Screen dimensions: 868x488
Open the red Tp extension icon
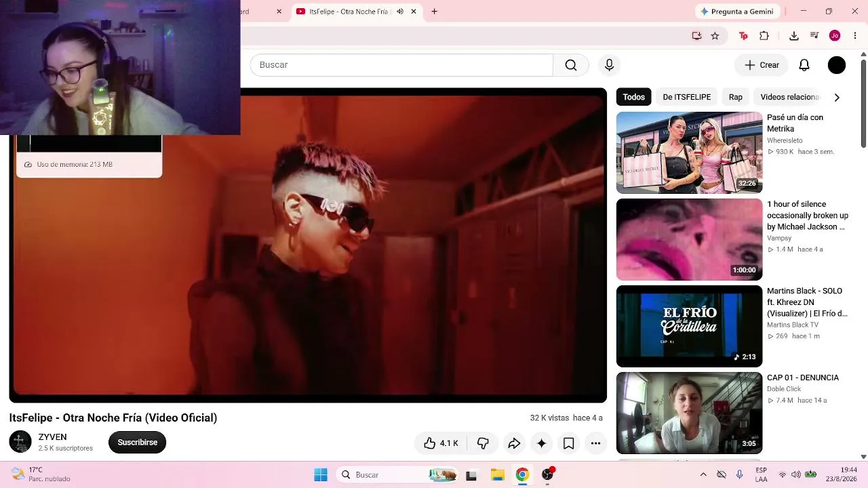pos(743,36)
